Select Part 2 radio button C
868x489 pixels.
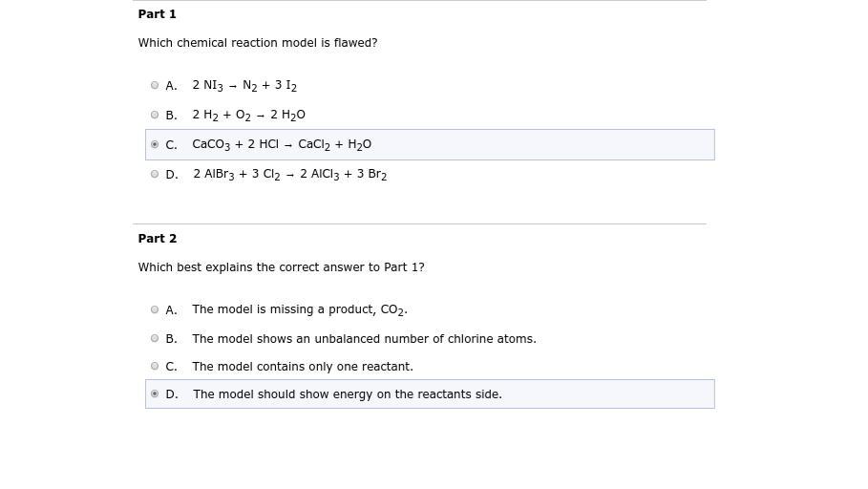coord(155,366)
